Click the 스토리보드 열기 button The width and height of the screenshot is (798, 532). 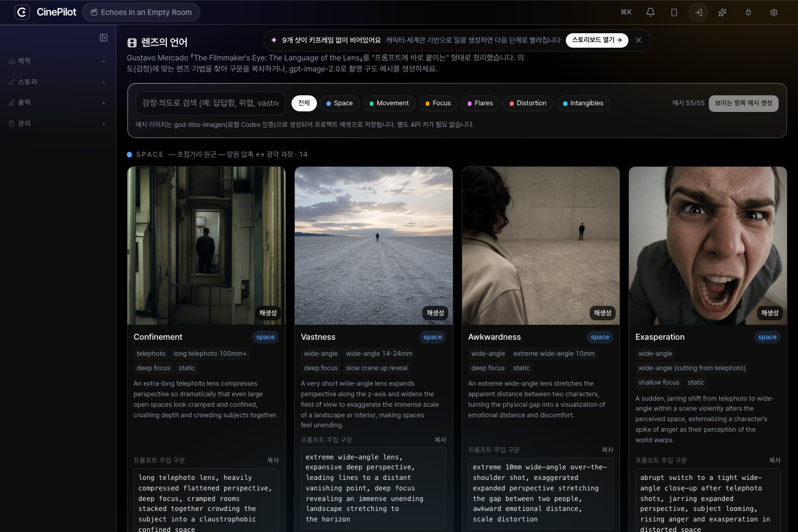click(597, 40)
